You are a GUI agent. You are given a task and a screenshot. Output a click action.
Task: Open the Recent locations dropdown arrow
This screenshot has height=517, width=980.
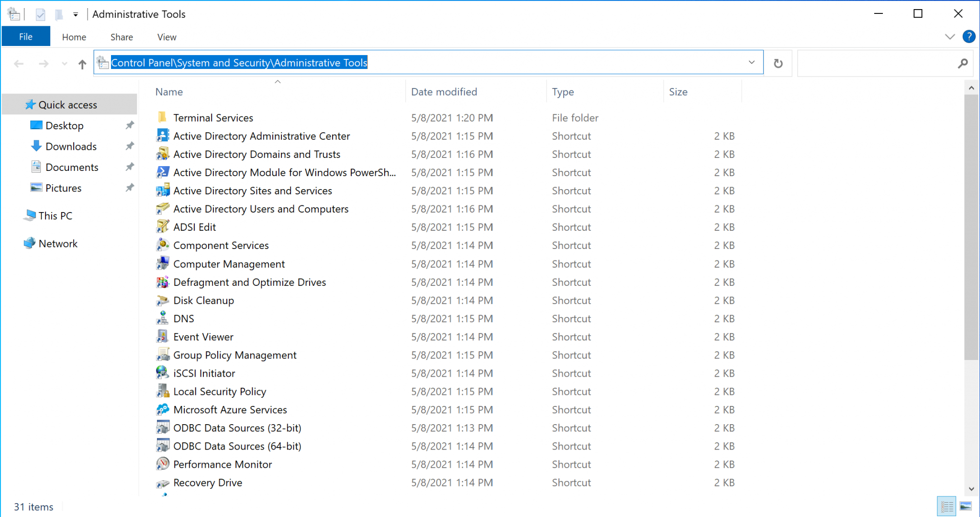(64, 64)
